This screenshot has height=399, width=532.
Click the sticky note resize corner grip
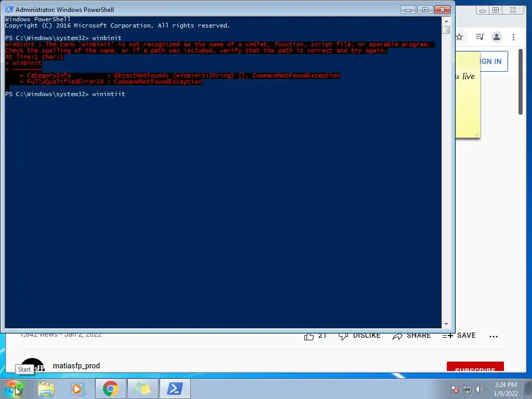click(477, 135)
